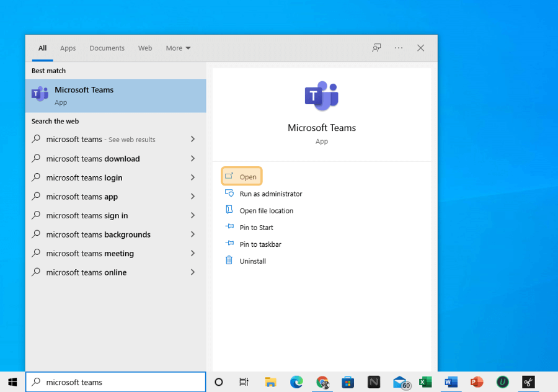Expand arrow for 'microsoft teams online'
Image resolution: width=558 pixels, height=392 pixels.
(193, 272)
